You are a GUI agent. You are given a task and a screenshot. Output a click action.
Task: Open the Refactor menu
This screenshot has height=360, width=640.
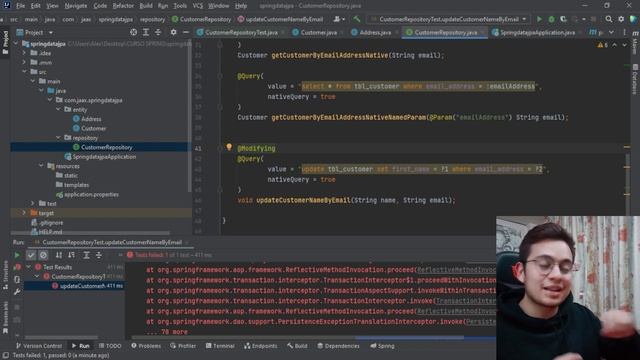tap(123, 6)
